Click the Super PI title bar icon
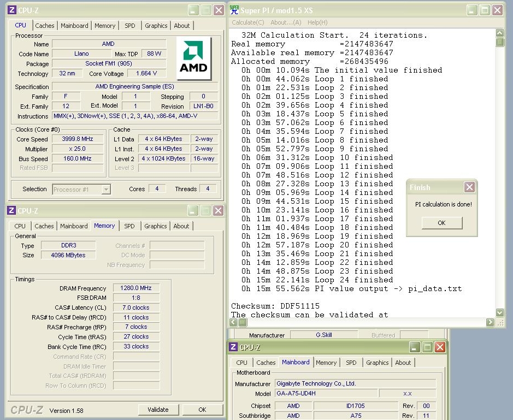Image resolution: width=513 pixels, height=420 pixels. (234, 10)
